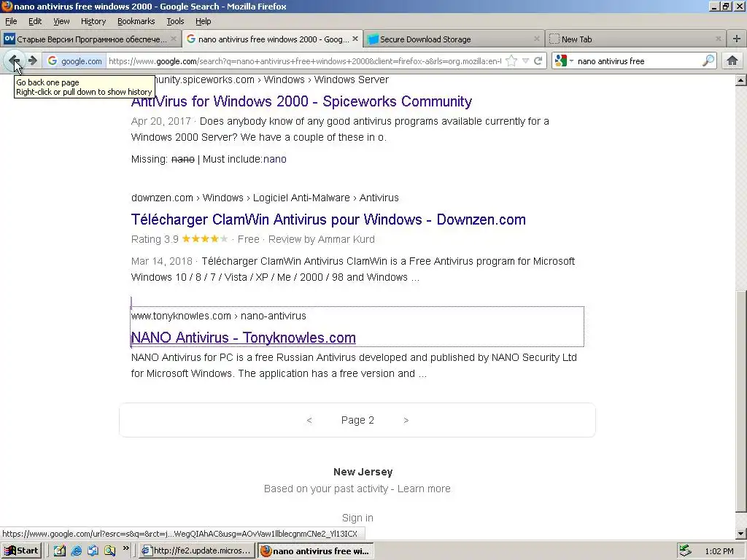Click the search box containing nano antivirus free

click(x=638, y=61)
